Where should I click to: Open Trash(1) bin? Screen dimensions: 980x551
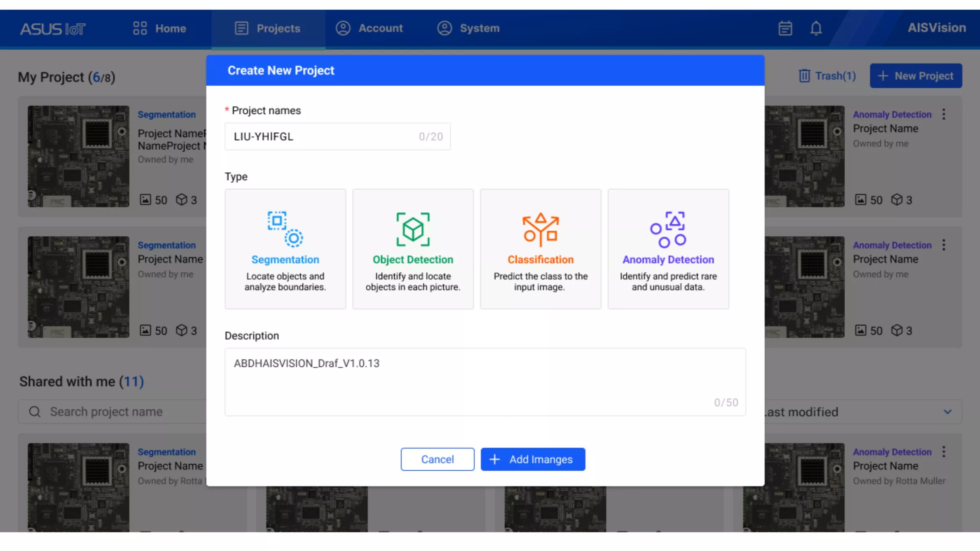click(x=827, y=76)
